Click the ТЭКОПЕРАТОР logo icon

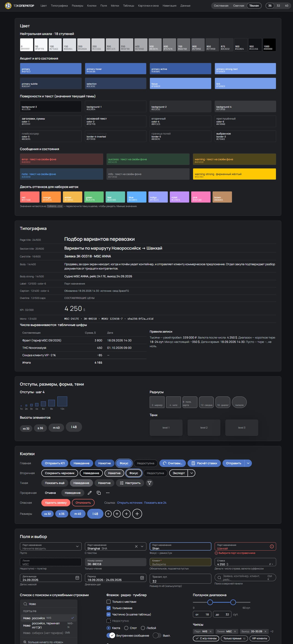point(8,5)
